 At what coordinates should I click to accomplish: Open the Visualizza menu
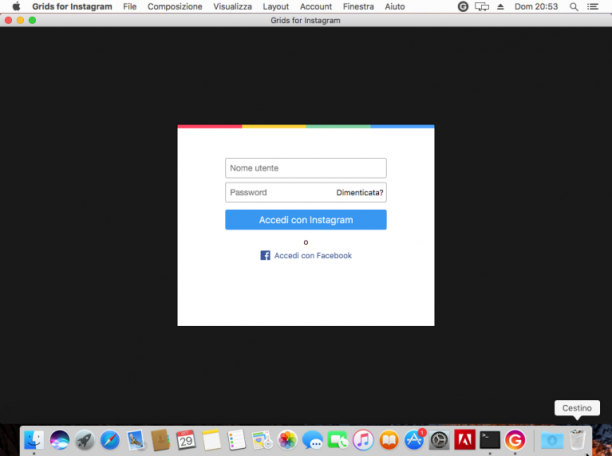tap(232, 6)
